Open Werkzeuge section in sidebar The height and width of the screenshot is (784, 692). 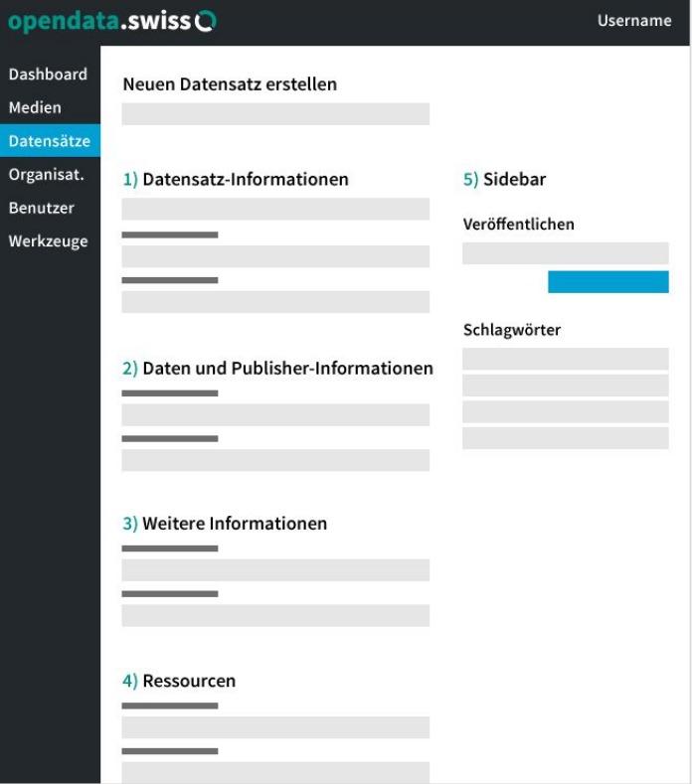(x=50, y=241)
